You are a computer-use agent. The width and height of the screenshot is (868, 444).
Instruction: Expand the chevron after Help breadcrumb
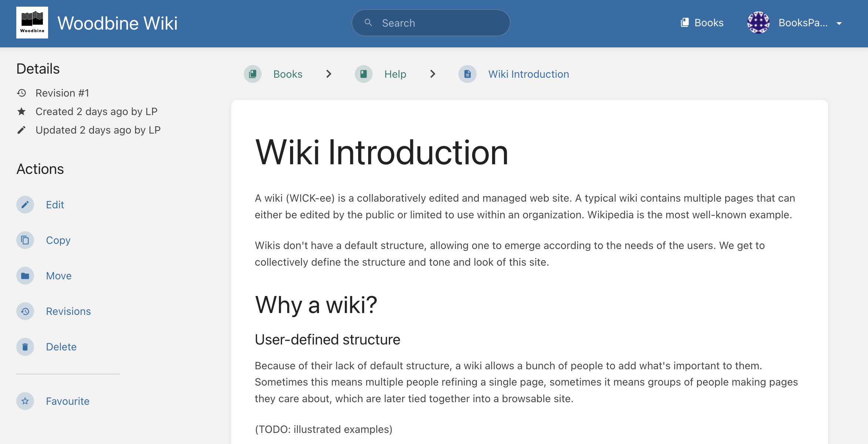[433, 74]
